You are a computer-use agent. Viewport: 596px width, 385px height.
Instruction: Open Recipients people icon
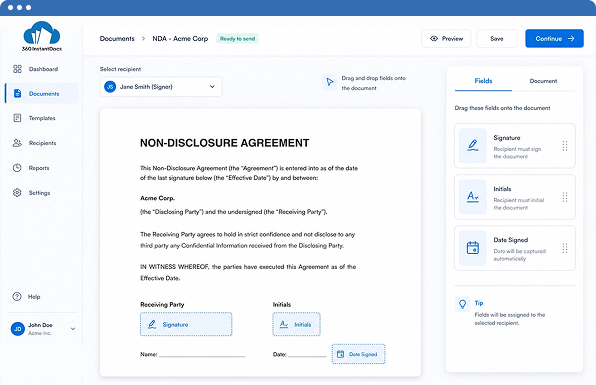tap(17, 143)
